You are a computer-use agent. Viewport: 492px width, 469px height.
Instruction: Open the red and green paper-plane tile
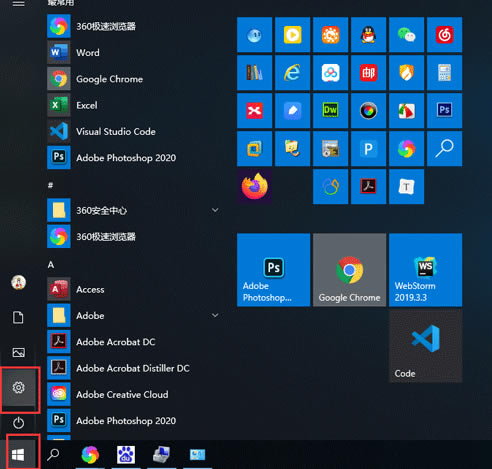tap(406, 111)
